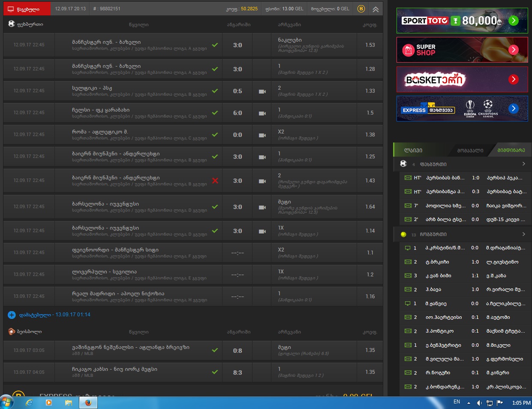The height and width of the screenshot is (409, 532).
Task: Click the monitor icon of the 'პ.კრსტინი' doubles match
Action: (408, 248)
